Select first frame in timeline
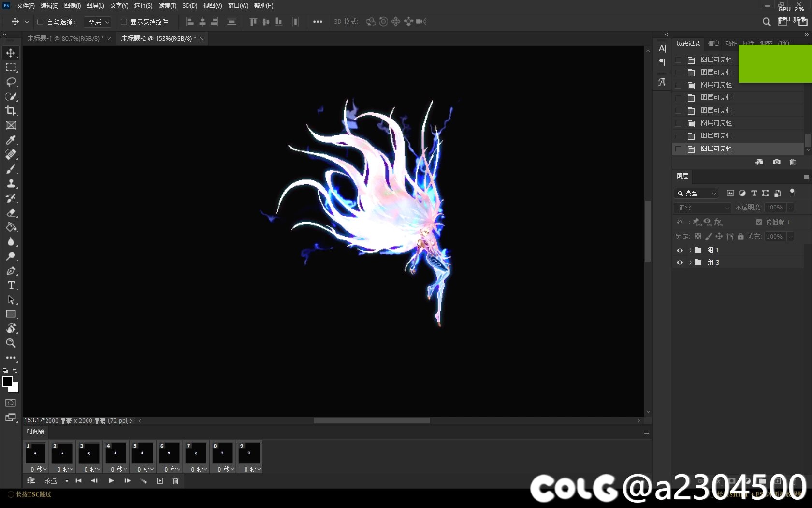 coord(78,481)
